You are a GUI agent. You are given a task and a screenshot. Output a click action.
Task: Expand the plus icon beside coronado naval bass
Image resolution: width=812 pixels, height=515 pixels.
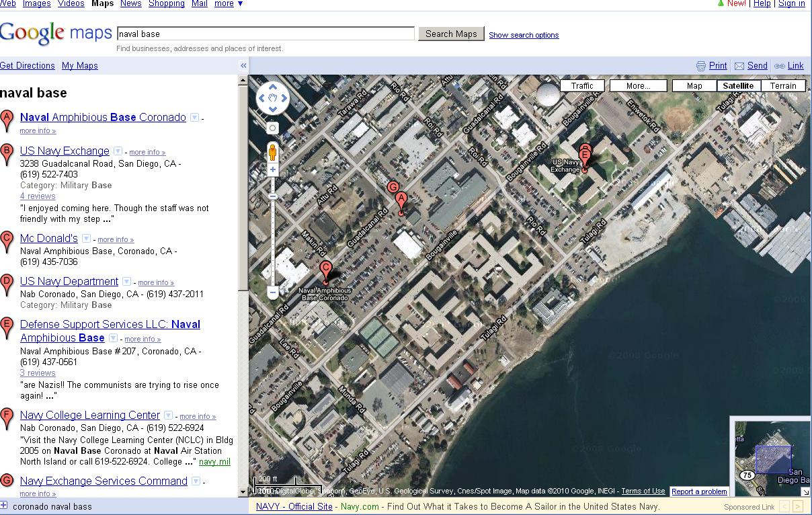click(x=4, y=506)
